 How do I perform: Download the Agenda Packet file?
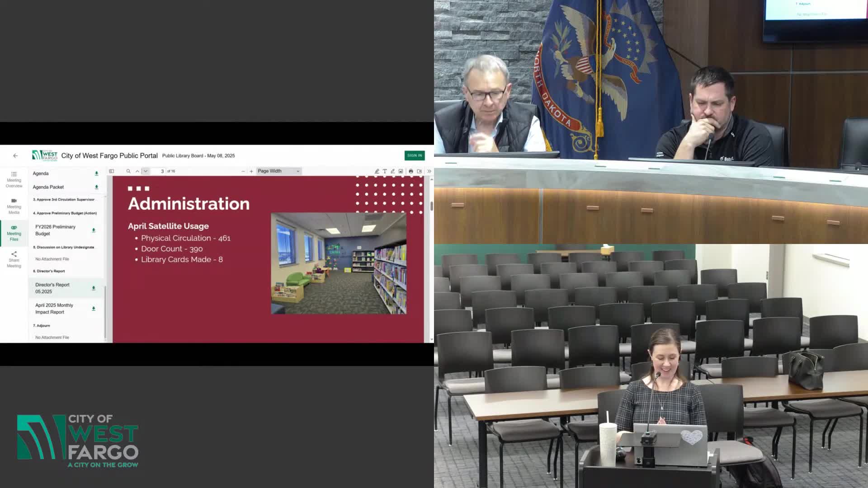coord(96,187)
